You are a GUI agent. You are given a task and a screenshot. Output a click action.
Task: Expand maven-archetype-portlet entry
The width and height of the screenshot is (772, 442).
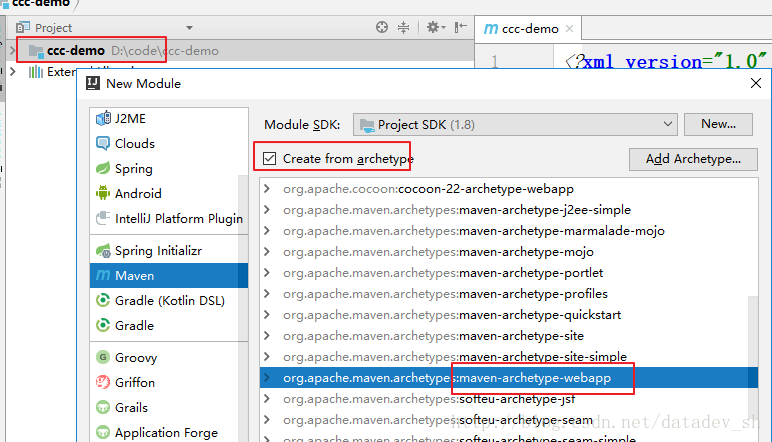pyautogui.click(x=267, y=273)
